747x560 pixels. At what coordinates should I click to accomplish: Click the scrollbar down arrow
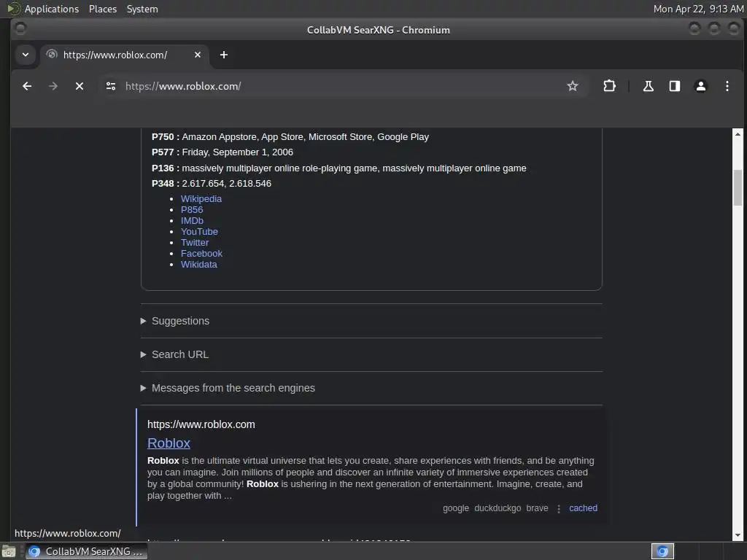tap(738, 536)
